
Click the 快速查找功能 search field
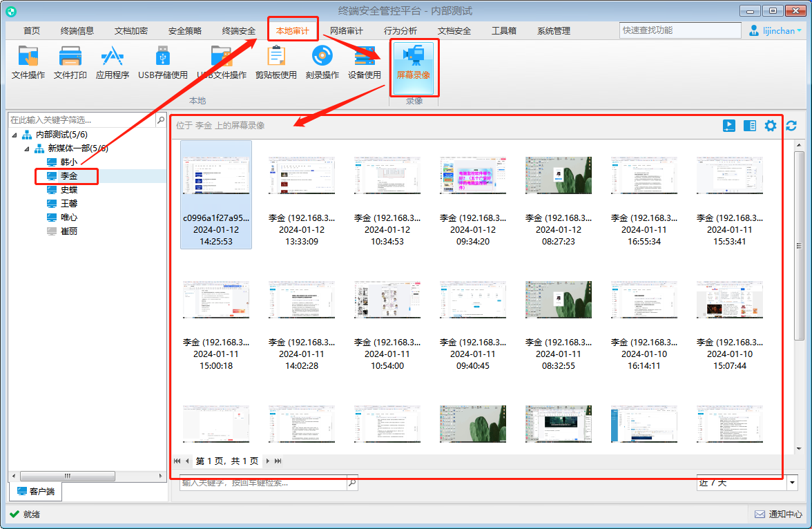tap(680, 30)
